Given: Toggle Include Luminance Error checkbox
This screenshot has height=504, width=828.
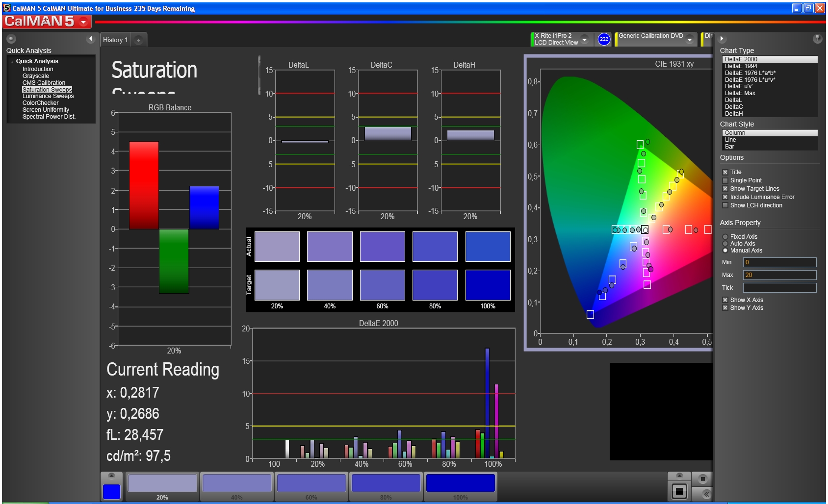Looking at the screenshot, I should [x=725, y=197].
